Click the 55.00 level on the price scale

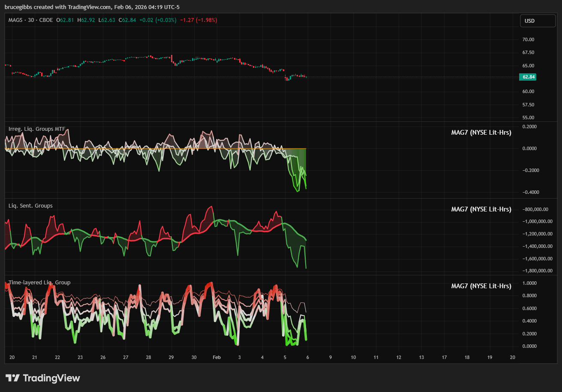click(x=528, y=118)
